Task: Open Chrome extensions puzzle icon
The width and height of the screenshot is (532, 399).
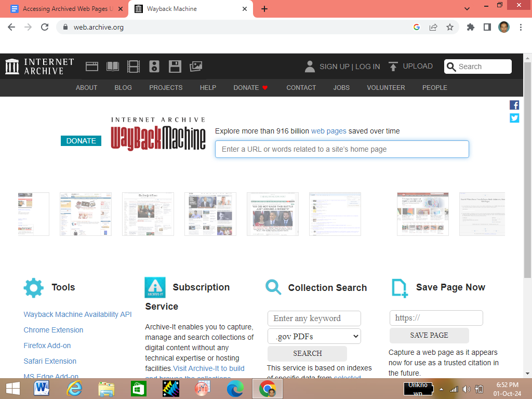Action: tap(470, 27)
